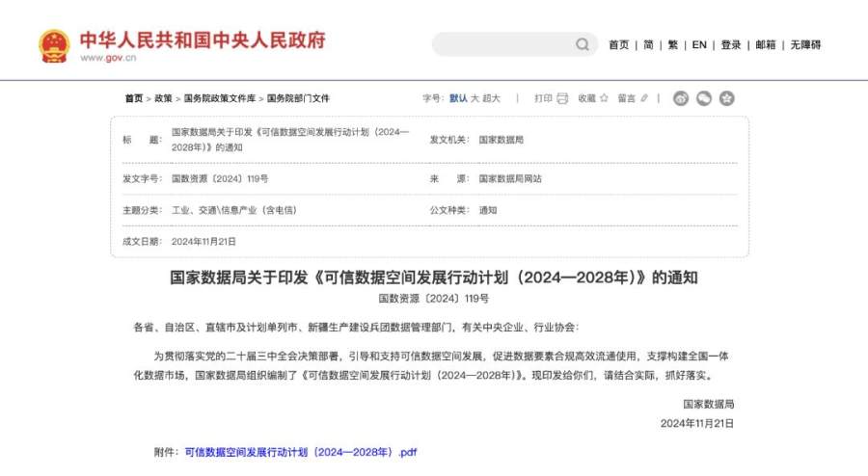Click the 打印 print text button
This screenshot has width=868, height=476.
click(543, 98)
